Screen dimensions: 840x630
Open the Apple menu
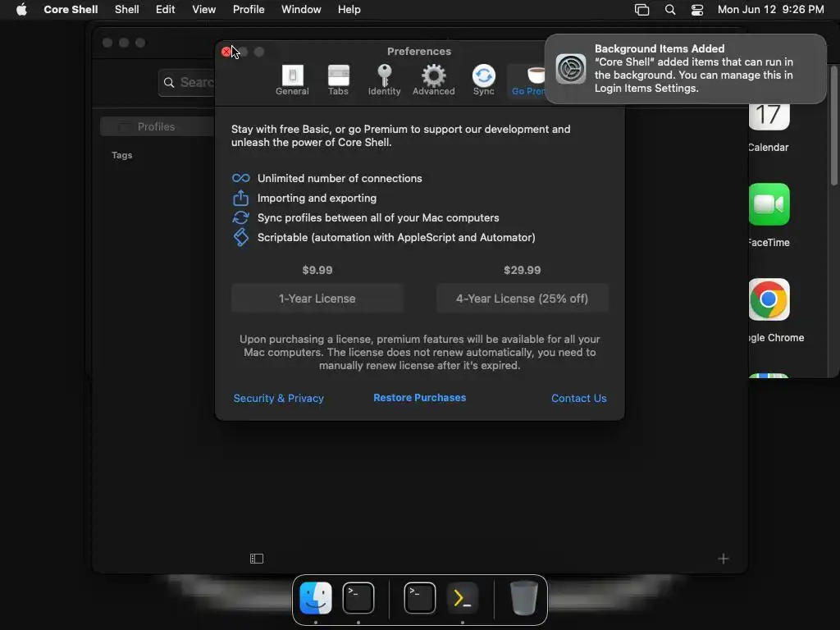(21, 10)
